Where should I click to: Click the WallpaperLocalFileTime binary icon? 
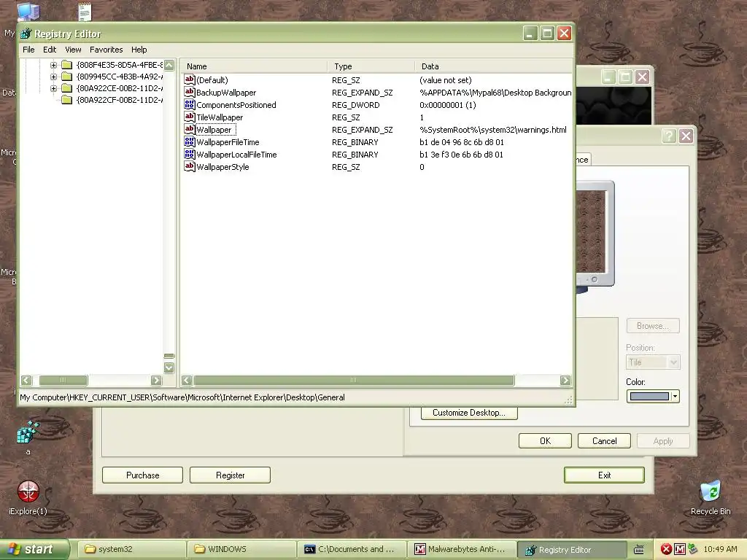[190, 155]
